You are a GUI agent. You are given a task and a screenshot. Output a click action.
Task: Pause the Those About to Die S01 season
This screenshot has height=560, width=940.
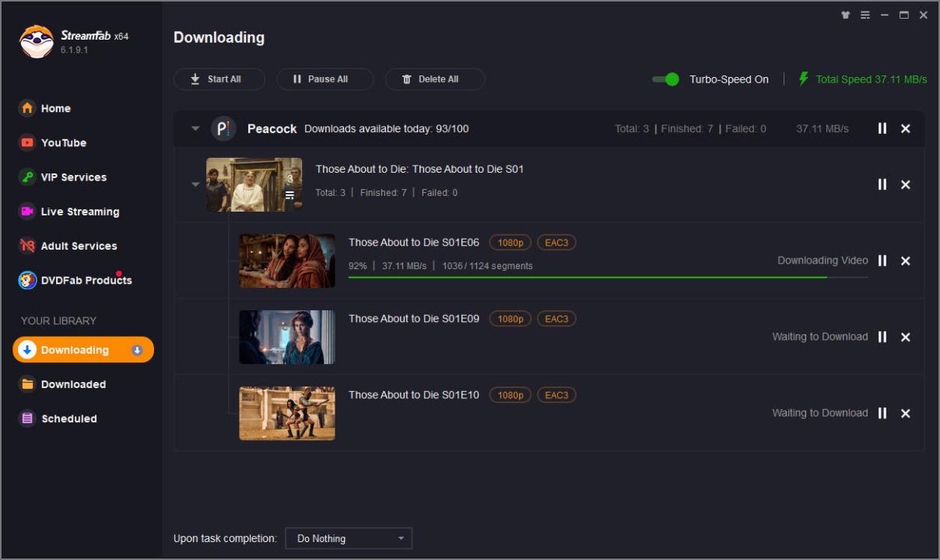(x=882, y=184)
